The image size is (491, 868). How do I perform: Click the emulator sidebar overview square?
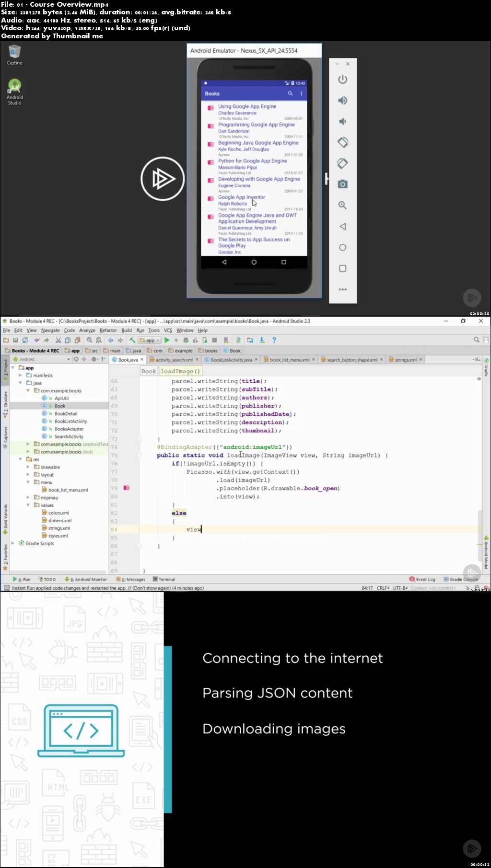point(342,268)
